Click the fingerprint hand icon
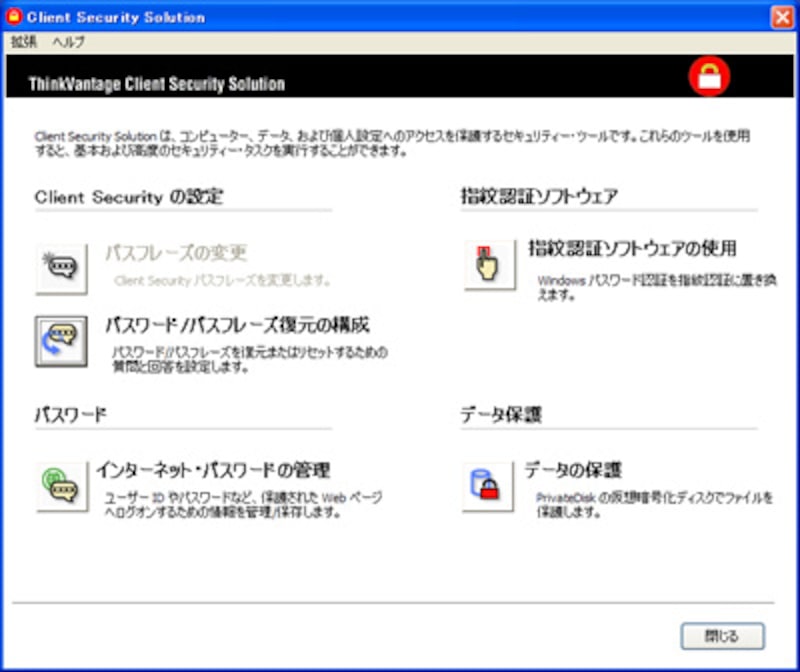Viewport: 800px width, 672px height. (x=489, y=266)
